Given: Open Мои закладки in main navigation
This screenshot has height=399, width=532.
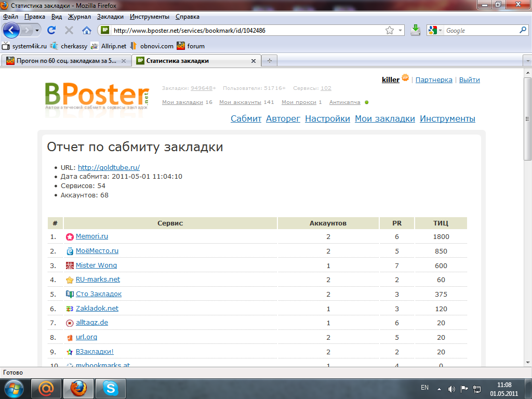Looking at the screenshot, I should [385, 119].
